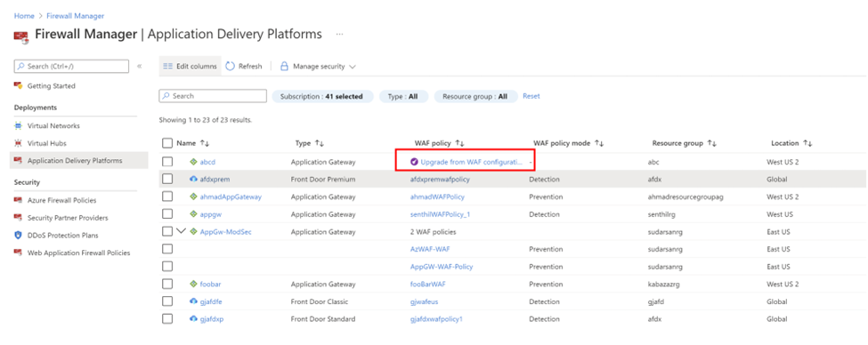Open the Manage security dropdown
868x345 pixels.
coord(317,67)
